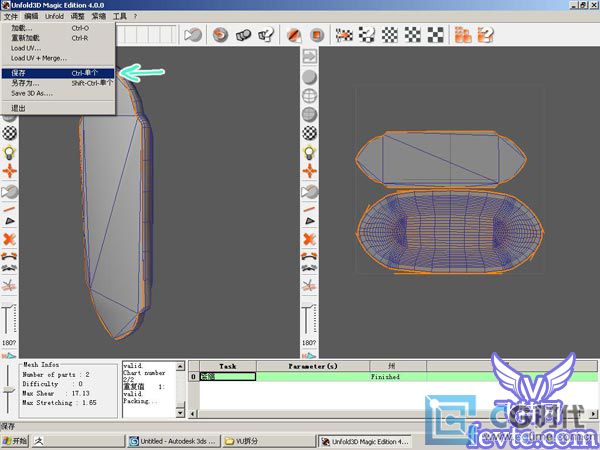Screen dimensions: 600x450
Task: Click orange X icon in 3D toolbar
Action: (10, 239)
